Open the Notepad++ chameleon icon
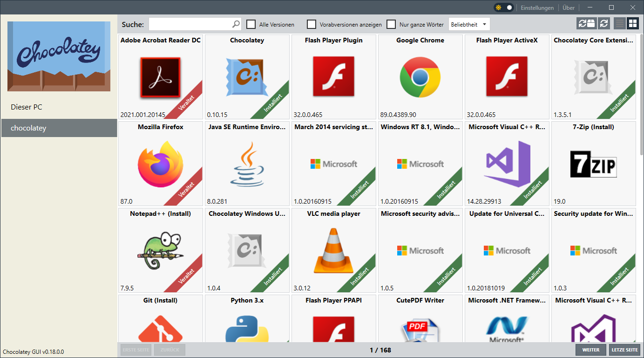The width and height of the screenshot is (644, 358). (x=161, y=250)
